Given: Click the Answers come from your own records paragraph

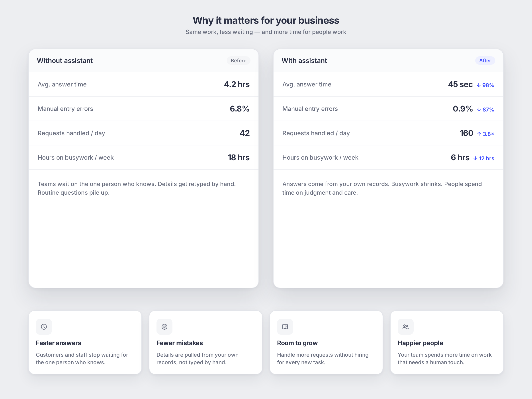Looking at the screenshot, I should pos(382,188).
